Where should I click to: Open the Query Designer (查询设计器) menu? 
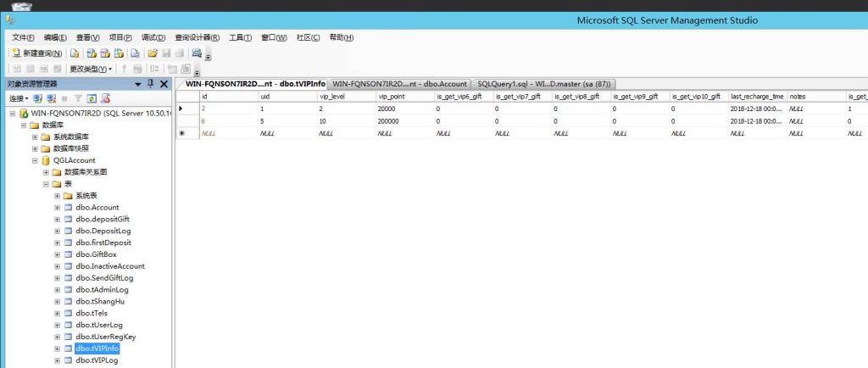click(197, 37)
